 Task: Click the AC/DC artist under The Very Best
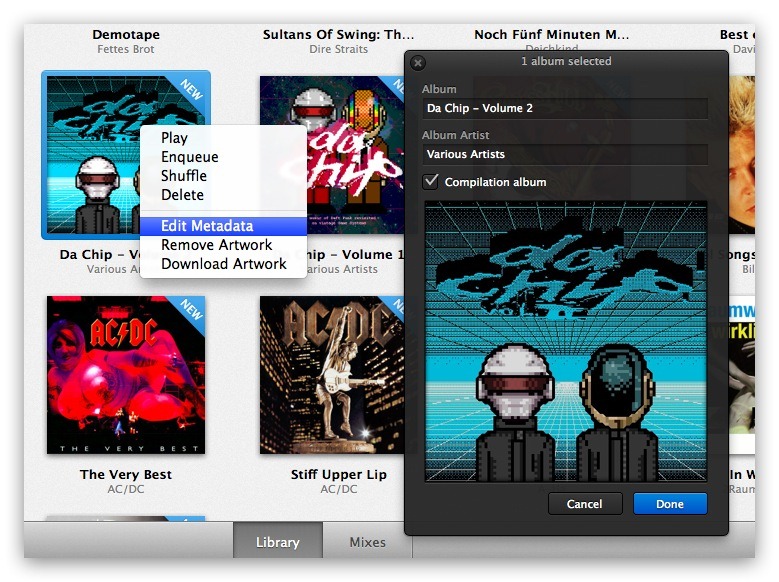[126, 489]
